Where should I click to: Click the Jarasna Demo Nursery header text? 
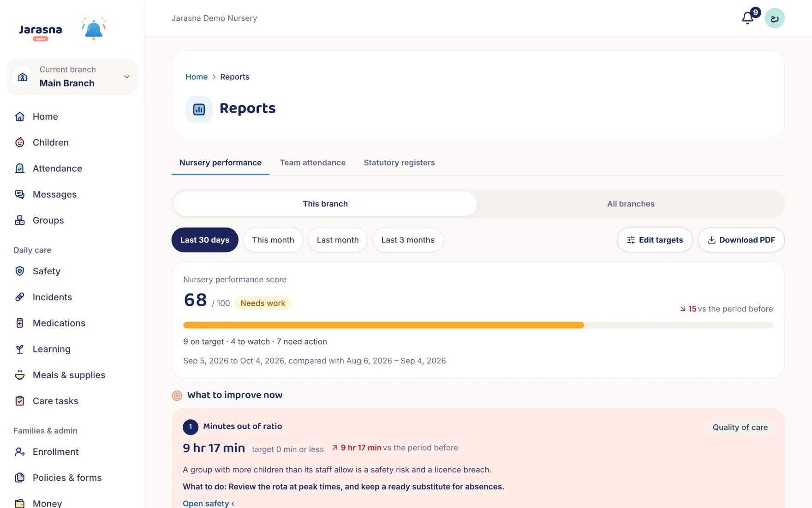pos(214,18)
